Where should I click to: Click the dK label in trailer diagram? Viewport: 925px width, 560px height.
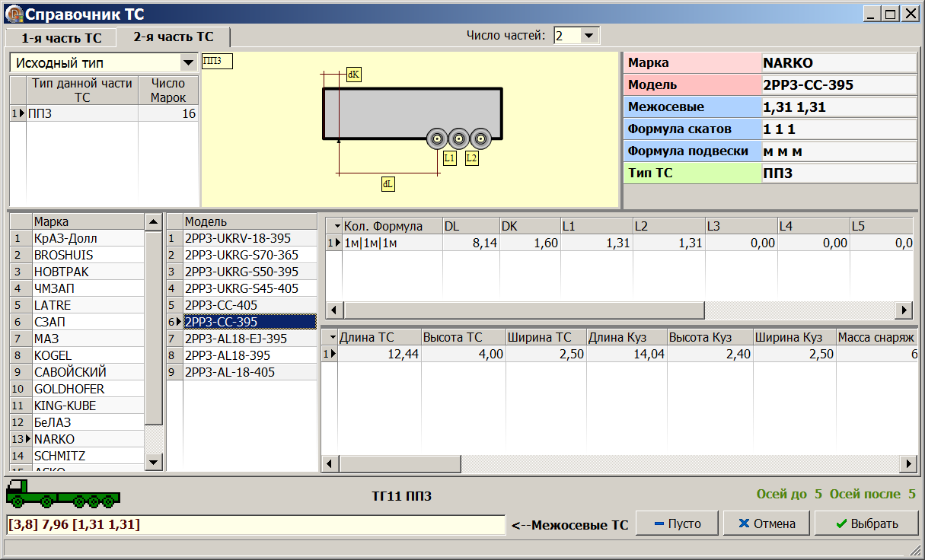click(353, 75)
